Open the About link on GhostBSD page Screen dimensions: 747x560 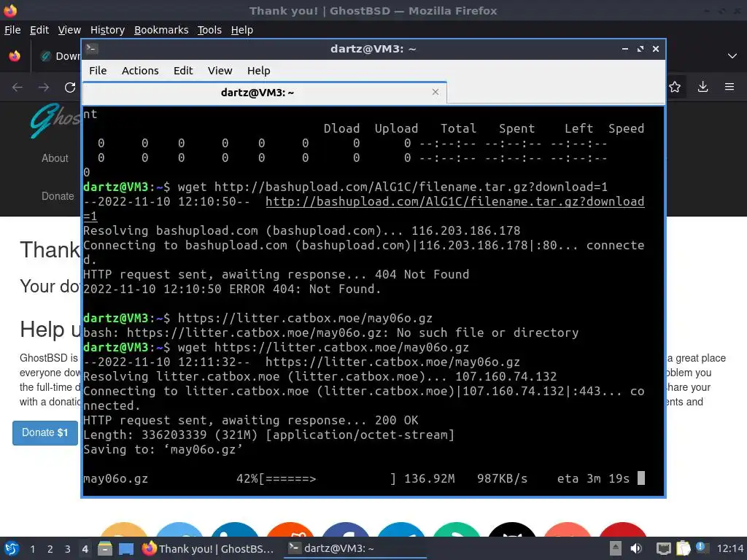coord(55,158)
